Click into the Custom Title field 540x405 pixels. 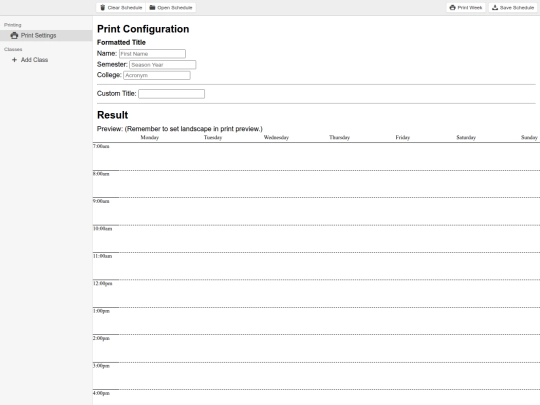[172, 94]
